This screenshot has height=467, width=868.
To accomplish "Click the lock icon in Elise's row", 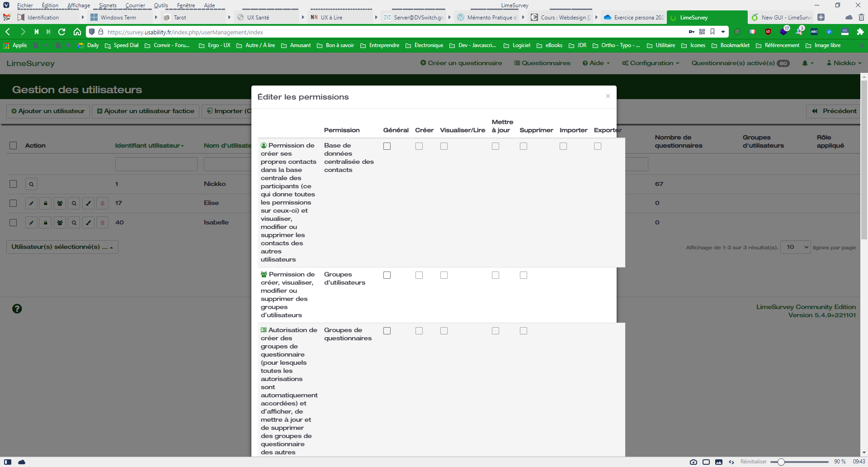I will coord(46,203).
